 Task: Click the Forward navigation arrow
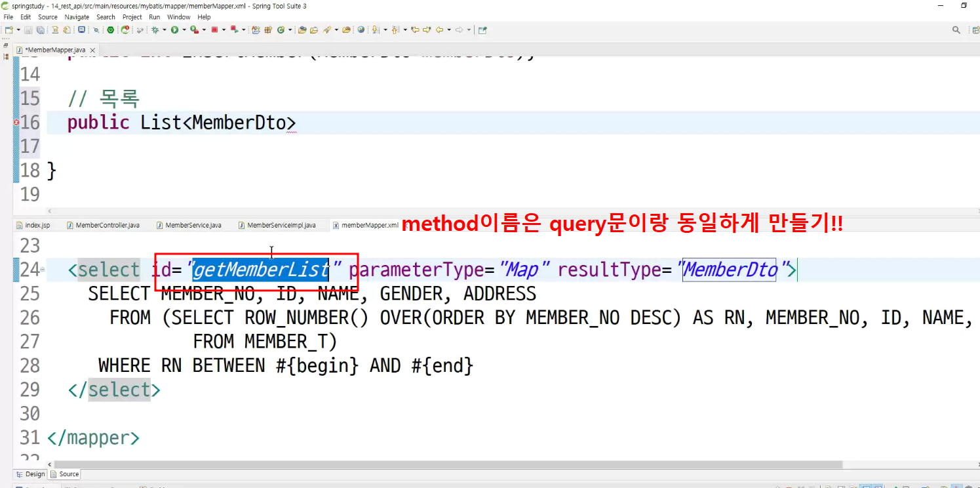[x=460, y=30]
